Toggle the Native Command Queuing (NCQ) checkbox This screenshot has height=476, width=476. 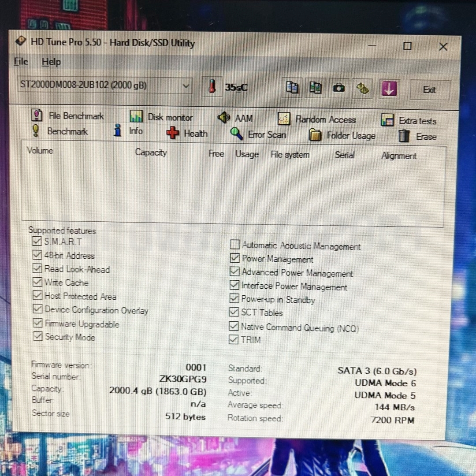click(x=234, y=326)
